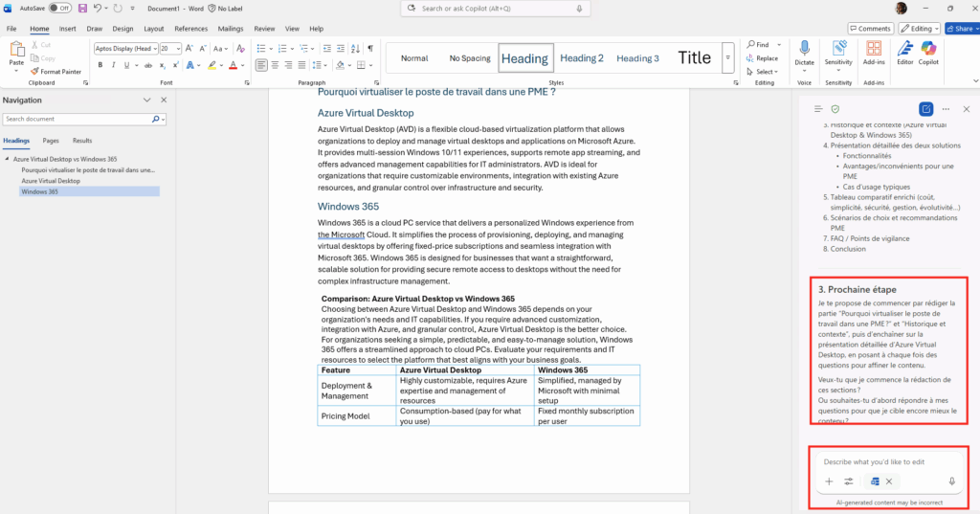Click the Save icon in title bar

[x=82, y=8]
